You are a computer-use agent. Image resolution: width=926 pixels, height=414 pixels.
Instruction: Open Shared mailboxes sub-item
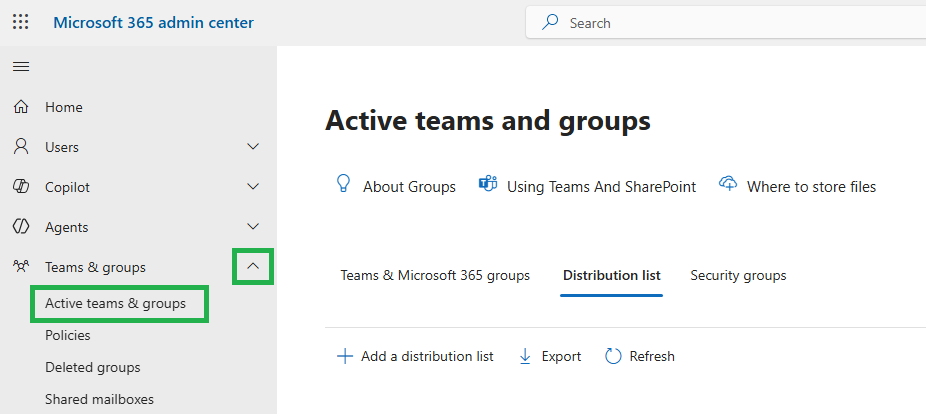pos(99,399)
